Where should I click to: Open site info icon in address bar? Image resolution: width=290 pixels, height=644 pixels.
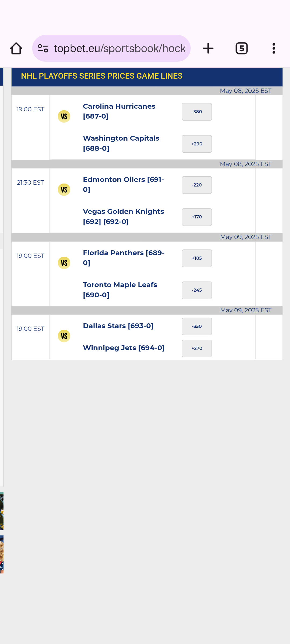[x=43, y=48]
